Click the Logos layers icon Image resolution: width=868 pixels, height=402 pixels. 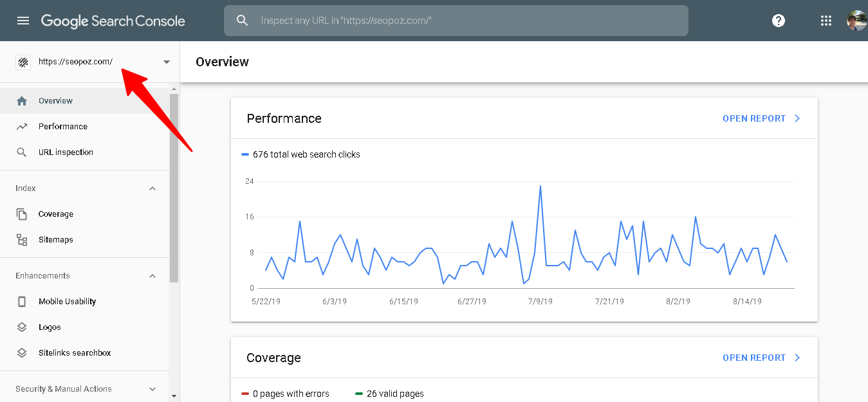click(22, 327)
